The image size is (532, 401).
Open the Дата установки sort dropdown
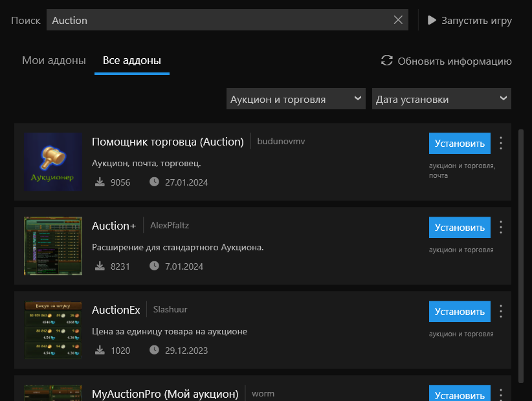pos(441,99)
